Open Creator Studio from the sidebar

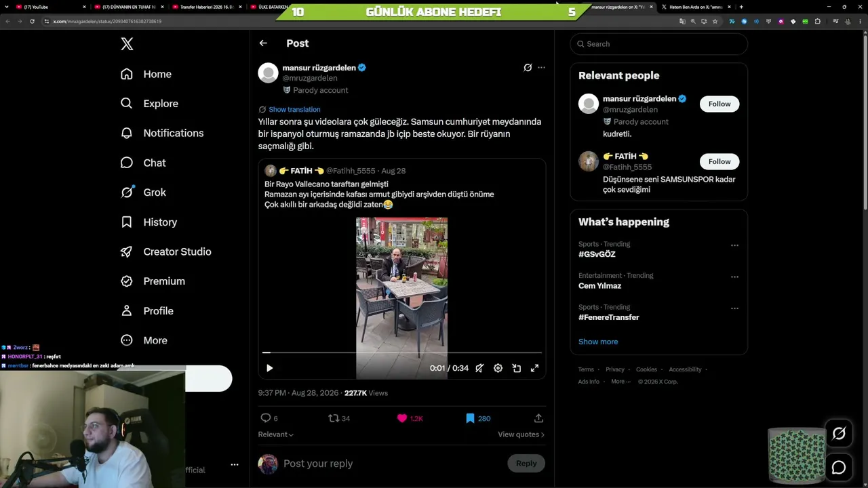tap(165, 251)
